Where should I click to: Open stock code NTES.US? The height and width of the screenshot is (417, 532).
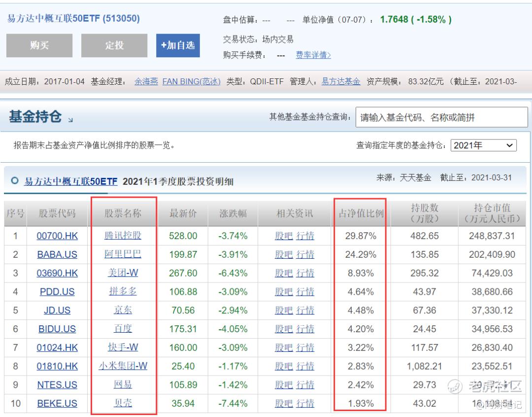point(57,385)
